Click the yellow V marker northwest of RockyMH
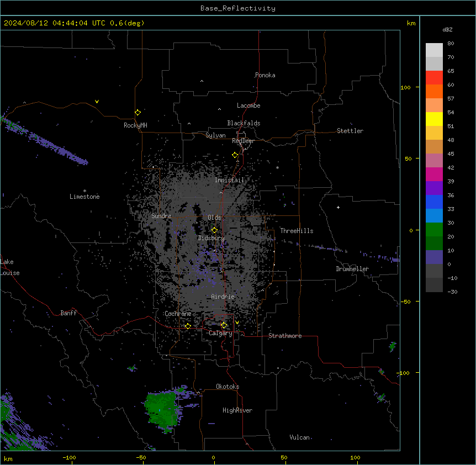The height and width of the screenshot is (465, 476). [x=97, y=102]
